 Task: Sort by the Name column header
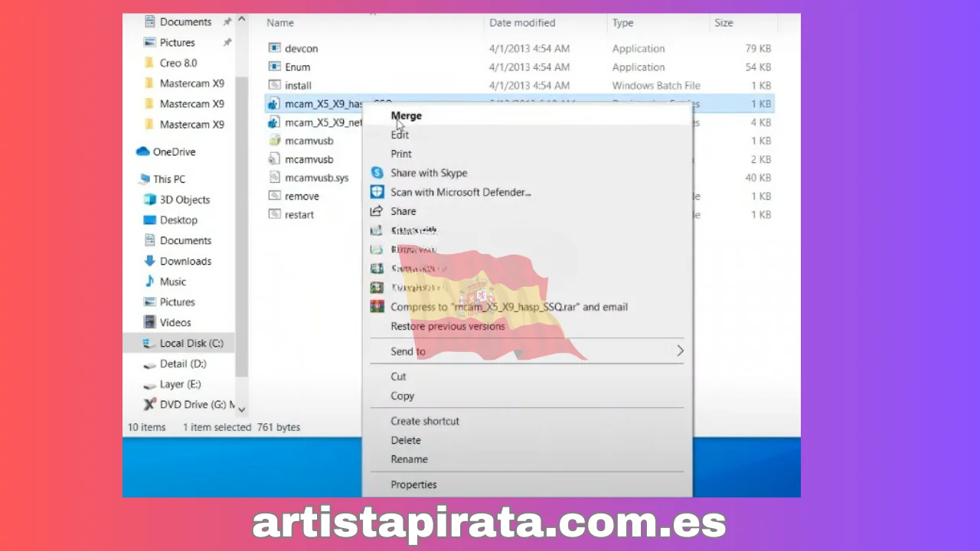click(x=280, y=23)
